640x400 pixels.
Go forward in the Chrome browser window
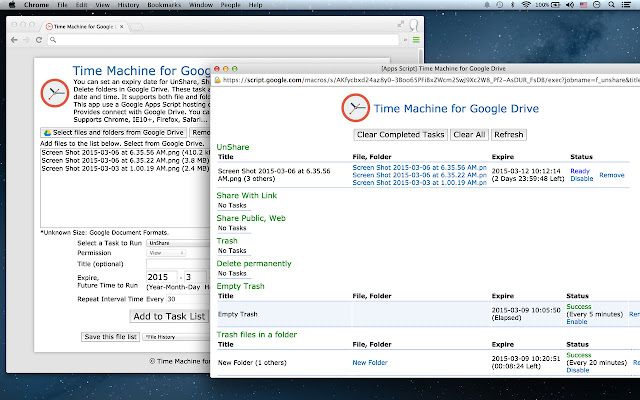pos(27,40)
